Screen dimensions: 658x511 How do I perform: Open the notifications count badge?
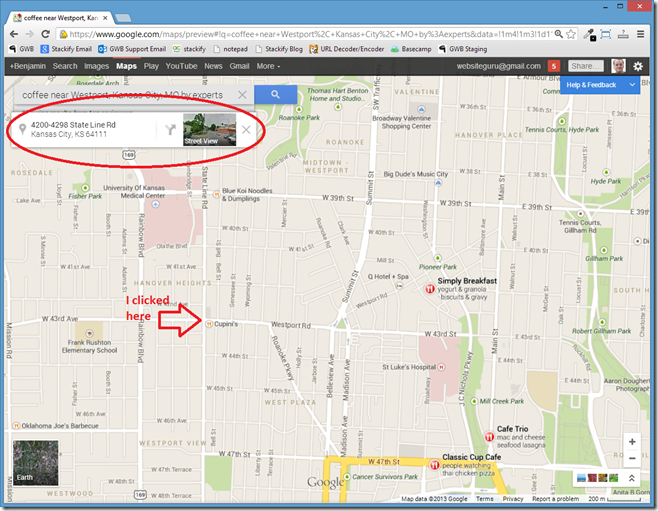pos(554,66)
